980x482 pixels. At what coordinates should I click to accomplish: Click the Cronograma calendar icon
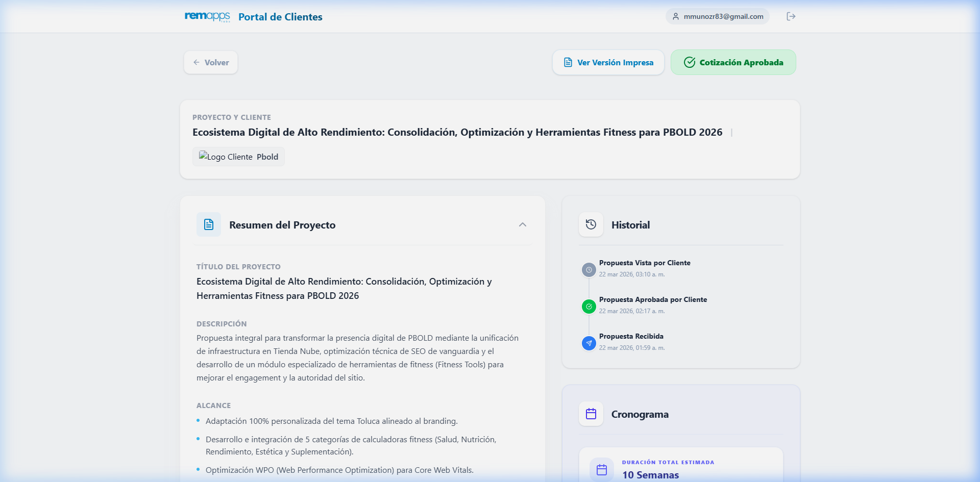coord(591,414)
